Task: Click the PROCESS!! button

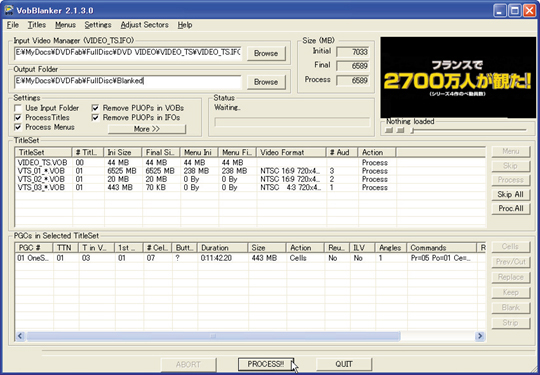Action: [266, 364]
